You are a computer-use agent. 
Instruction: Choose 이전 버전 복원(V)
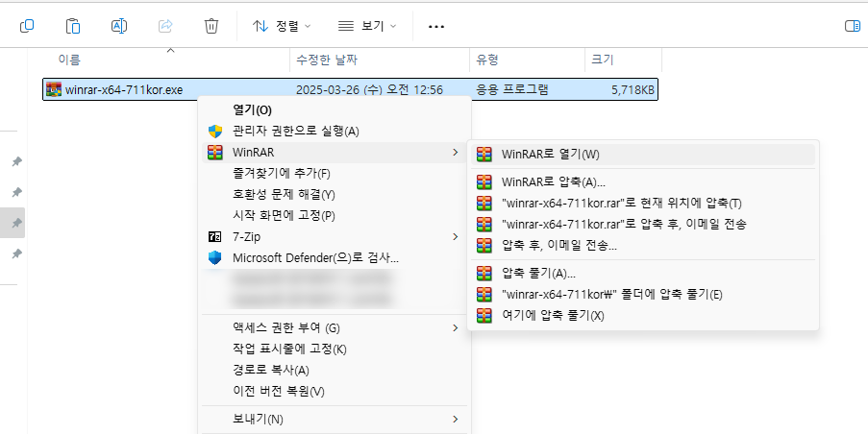(336, 392)
